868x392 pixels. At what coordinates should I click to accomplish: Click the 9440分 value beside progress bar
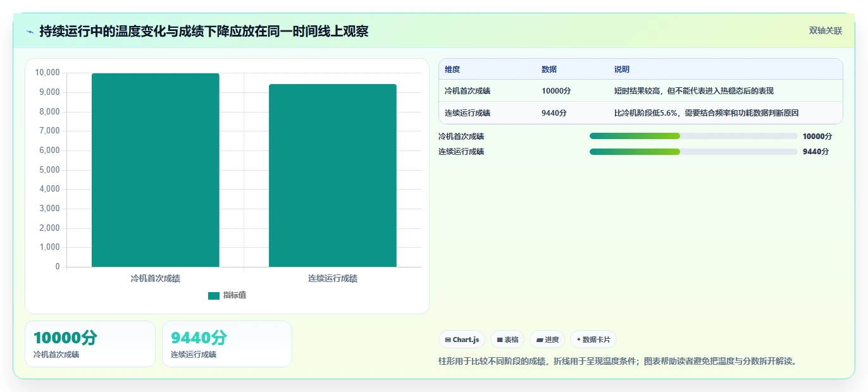click(815, 152)
